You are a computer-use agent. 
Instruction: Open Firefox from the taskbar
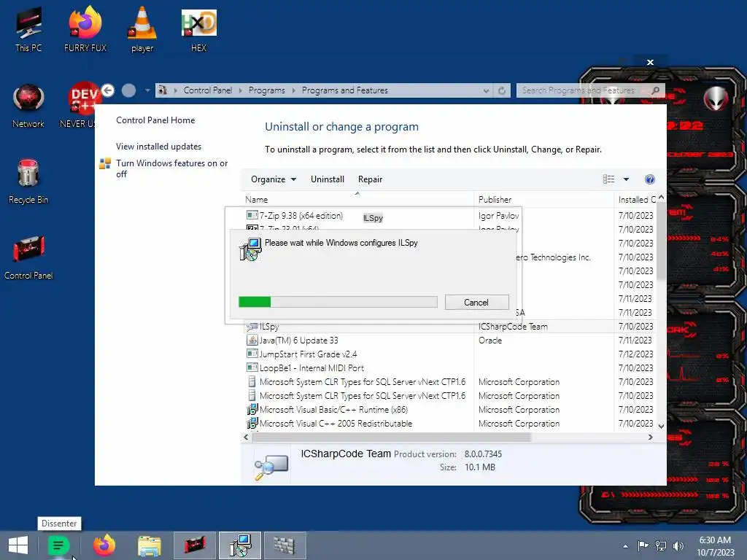(x=104, y=545)
